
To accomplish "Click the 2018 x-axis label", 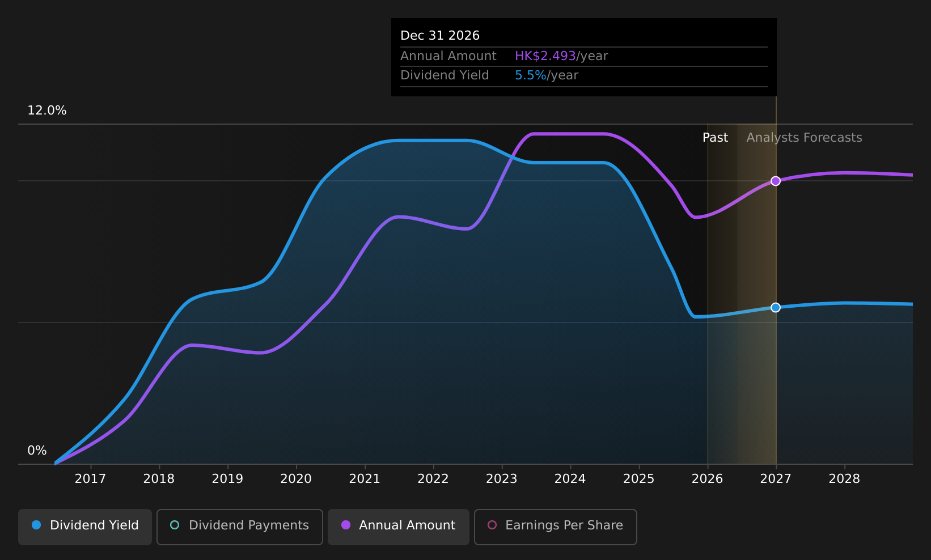I will coord(159,479).
